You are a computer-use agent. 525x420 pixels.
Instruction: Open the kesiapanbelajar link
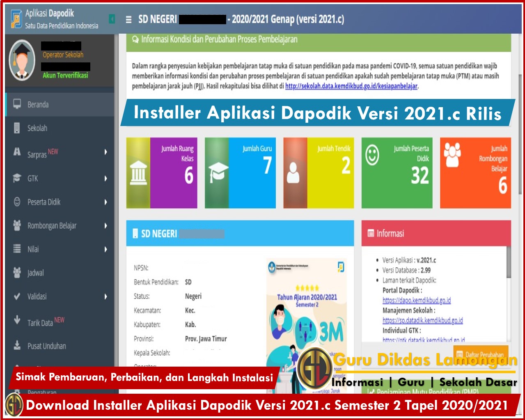coord(351,86)
